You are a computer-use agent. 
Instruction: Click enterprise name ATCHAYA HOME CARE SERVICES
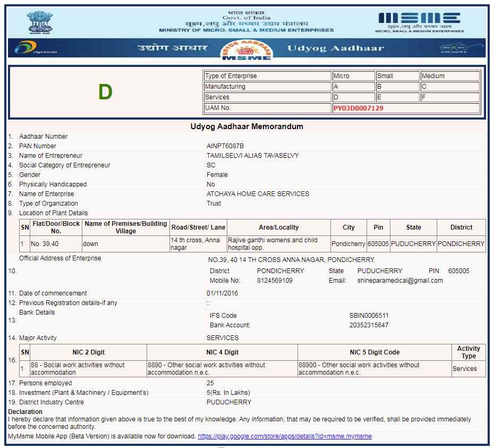tap(258, 194)
